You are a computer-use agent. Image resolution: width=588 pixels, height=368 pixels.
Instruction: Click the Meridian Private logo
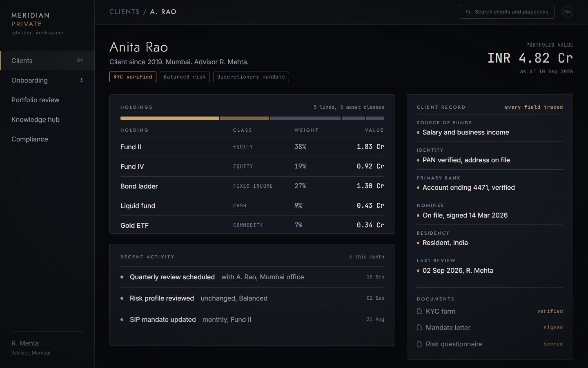tap(31, 20)
